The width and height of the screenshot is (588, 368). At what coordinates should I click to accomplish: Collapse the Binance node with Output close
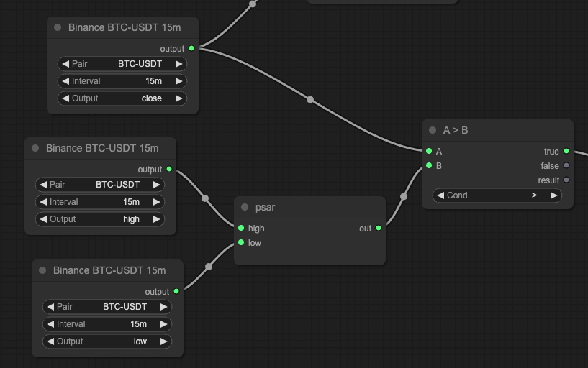coord(58,27)
